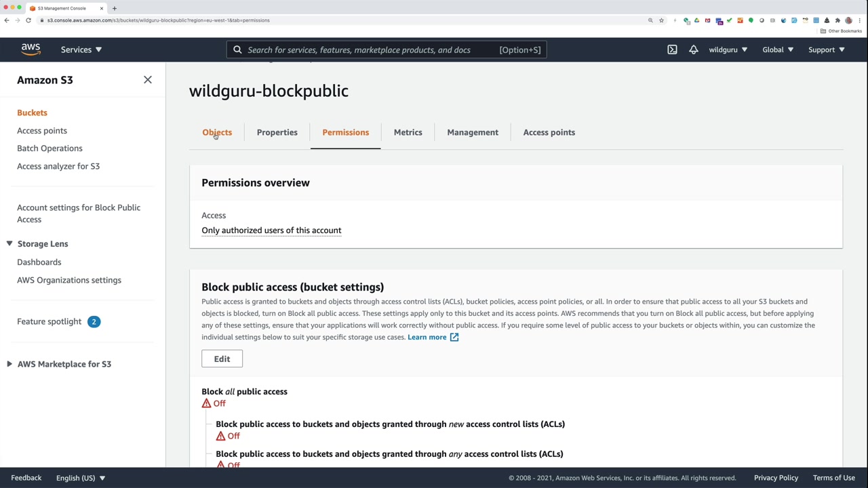Open the Services dropdown menu
868x488 pixels.
[81, 49]
